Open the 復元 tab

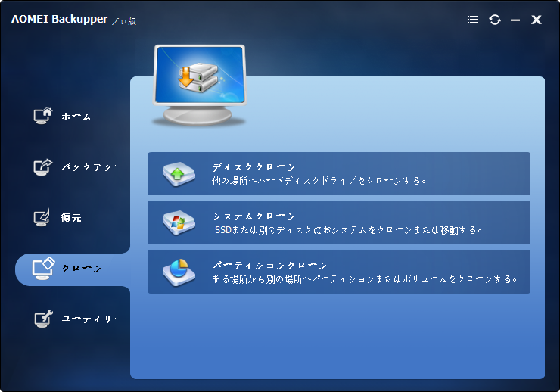point(71,218)
